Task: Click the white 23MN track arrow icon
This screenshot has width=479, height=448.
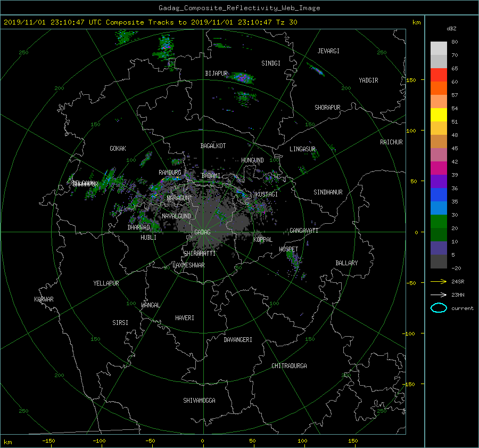Action: [x=439, y=295]
